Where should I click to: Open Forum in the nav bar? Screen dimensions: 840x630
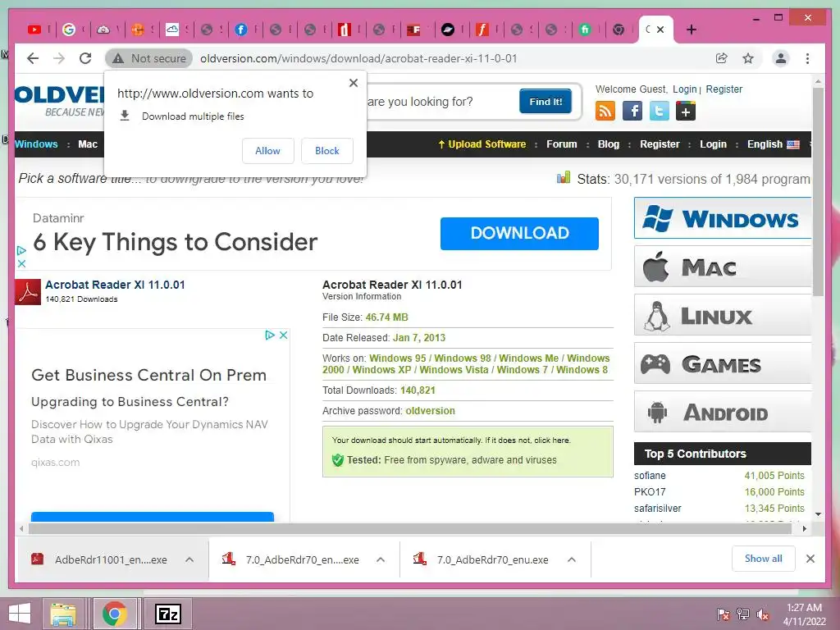[561, 144]
